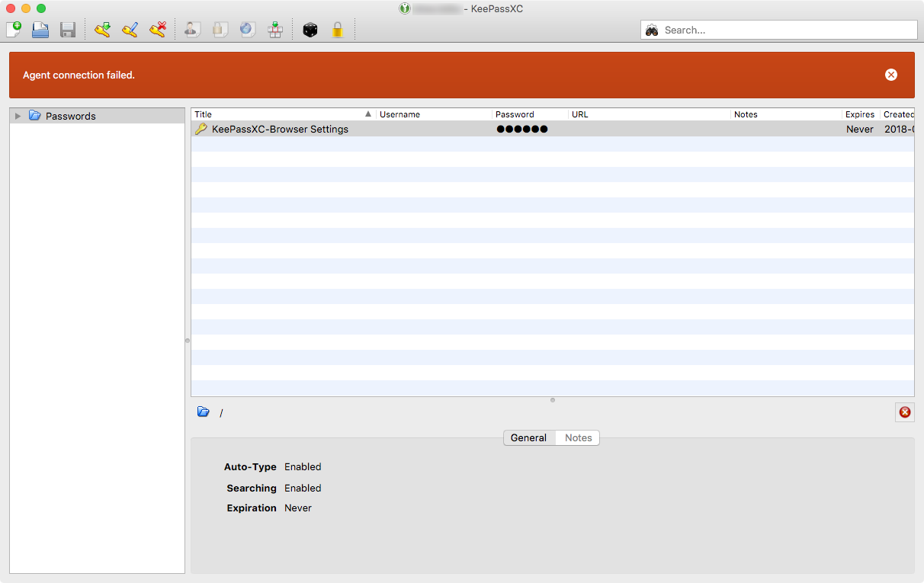
Task: Click the vertical splitter handle beside group tree
Action: point(188,341)
